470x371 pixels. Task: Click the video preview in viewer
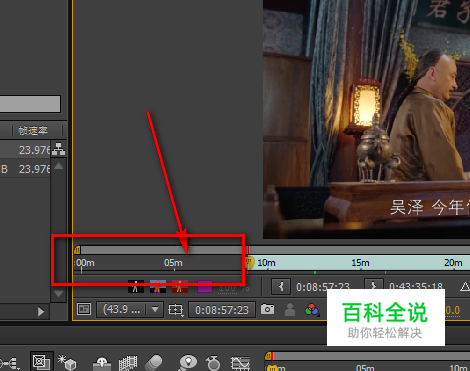pos(366,119)
